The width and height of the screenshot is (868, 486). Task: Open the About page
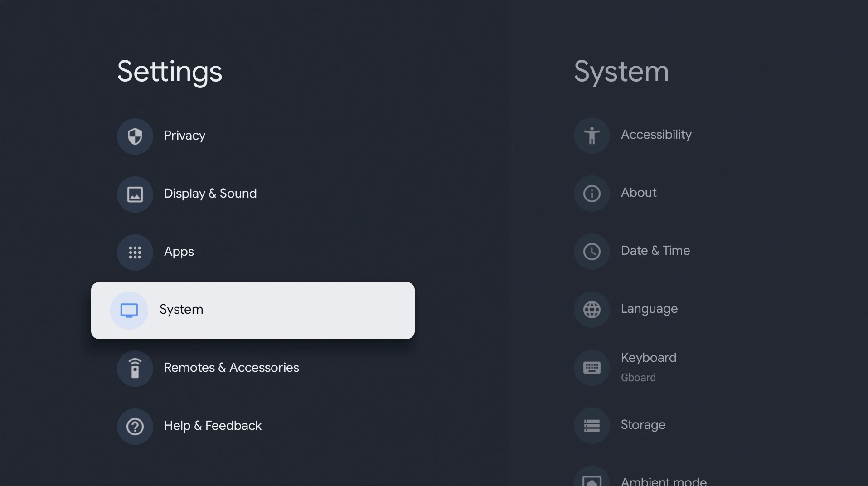[x=638, y=193]
